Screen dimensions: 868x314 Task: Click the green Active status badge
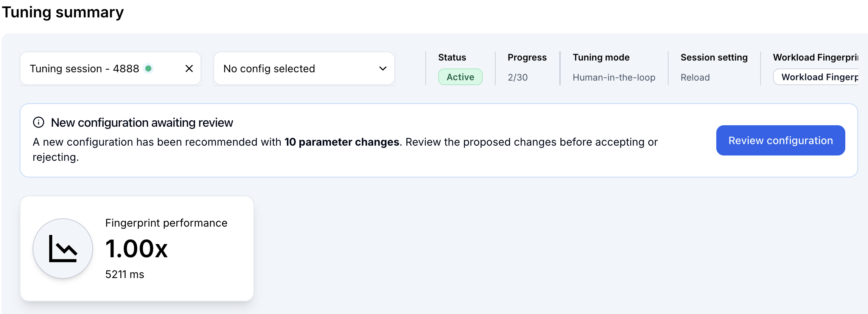click(460, 77)
